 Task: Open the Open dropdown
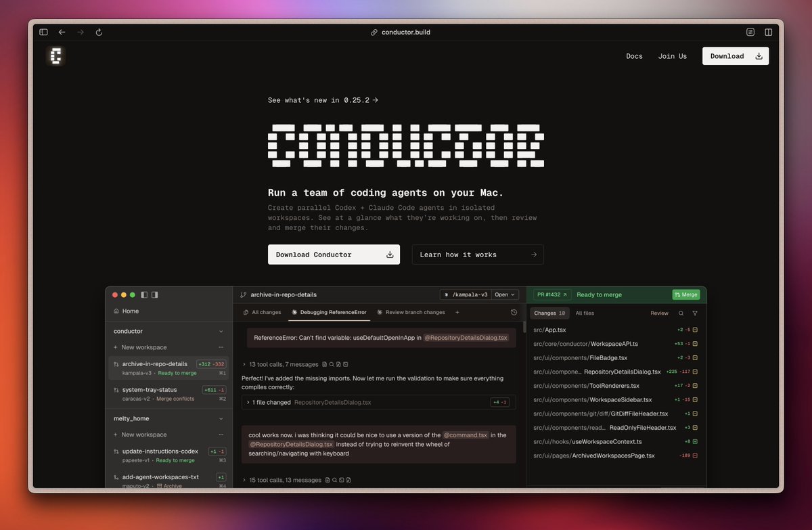coord(505,295)
